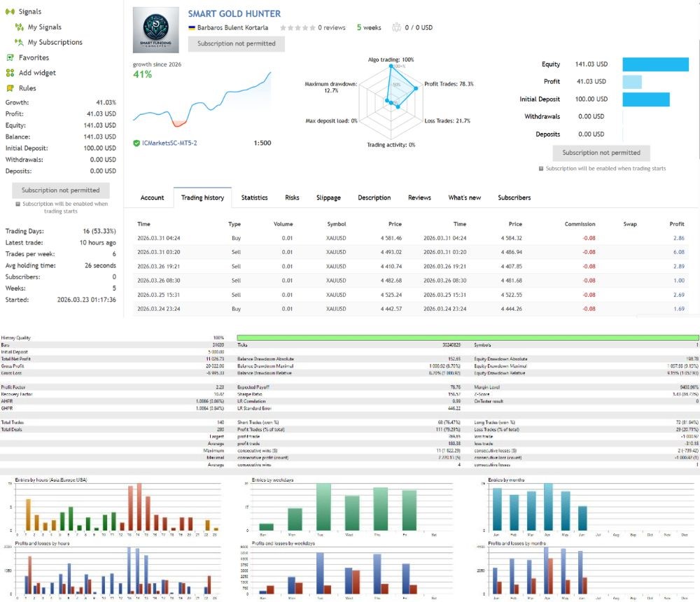
Task: Click the light blue Profit bar
Action: 632,82
